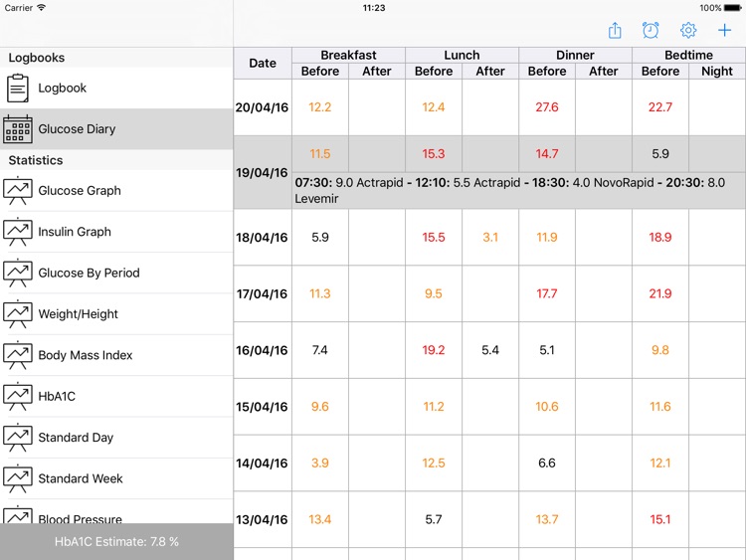Tap the 15.3 lunch reading
Viewport: 746px width, 560px height.
(433, 154)
